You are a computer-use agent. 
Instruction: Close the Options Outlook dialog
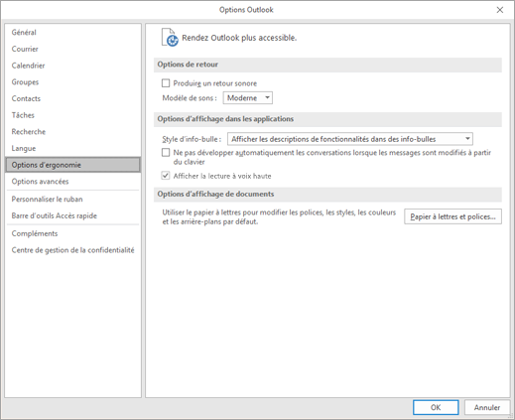500,10
